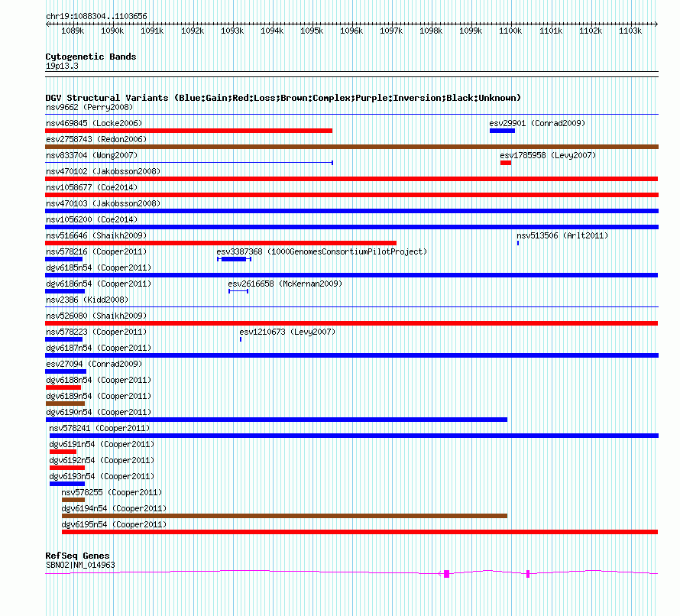Viewport: 680px width, 616px height.
Task: Click nsv578216 (Cooper2011) label
Action: (96, 251)
